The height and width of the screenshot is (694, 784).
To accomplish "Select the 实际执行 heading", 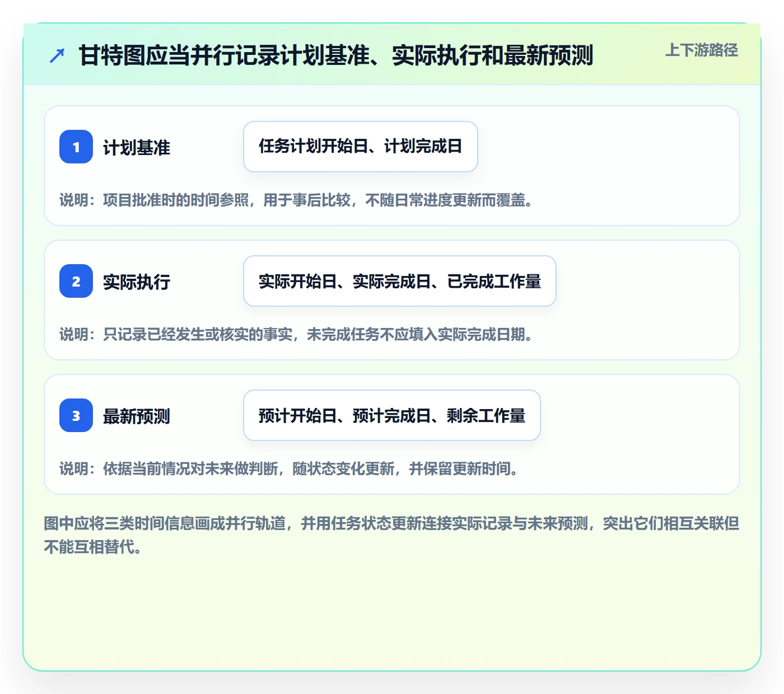I will click(x=137, y=282).
